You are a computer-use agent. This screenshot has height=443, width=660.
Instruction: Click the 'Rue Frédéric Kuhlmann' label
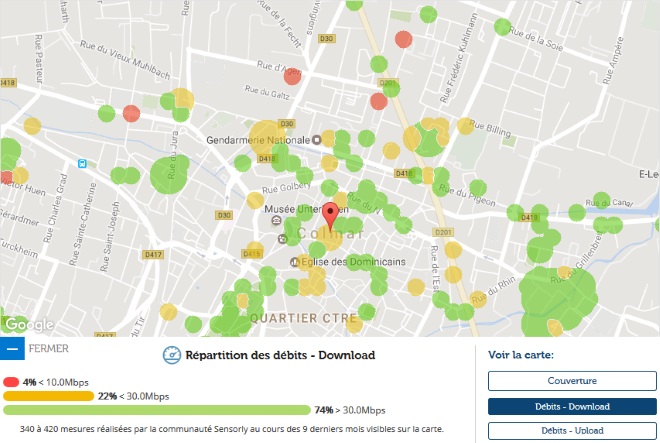tap(458, 58)
